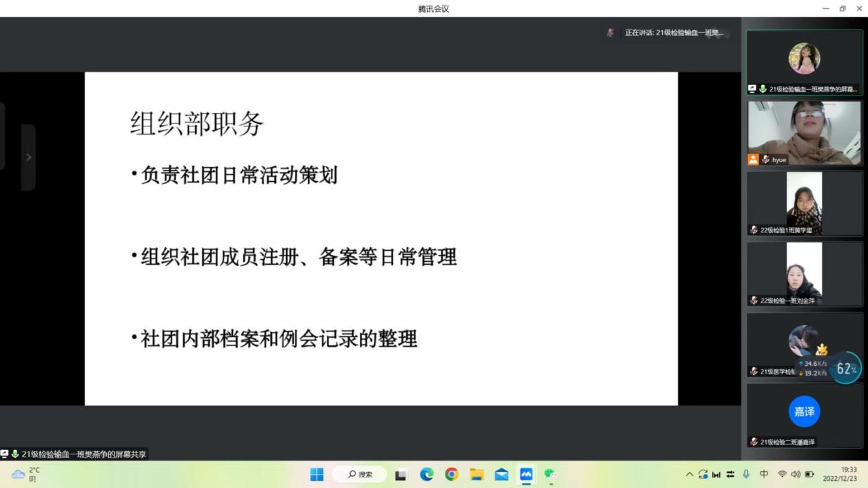Viewport: 868px width, 488px height.
Task: Click the muted mic icon beside hyue
Action: [765, 160]
